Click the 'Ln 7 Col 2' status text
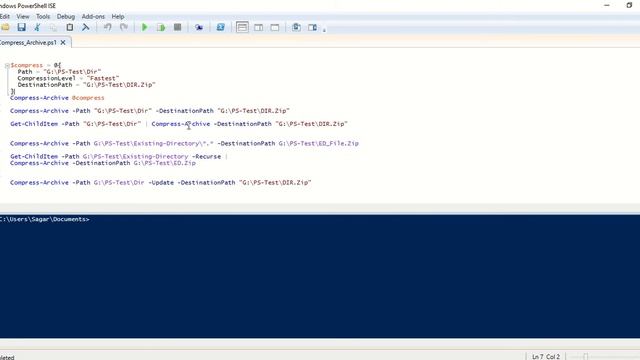This screenshot has height=360, width=640. click(546, 356)
